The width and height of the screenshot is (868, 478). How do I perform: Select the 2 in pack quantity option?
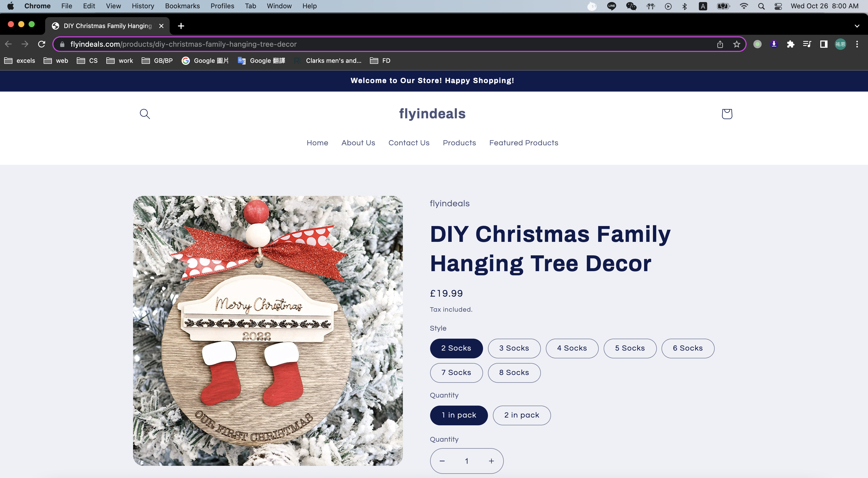pyautogui.click(x=522, y=415)
